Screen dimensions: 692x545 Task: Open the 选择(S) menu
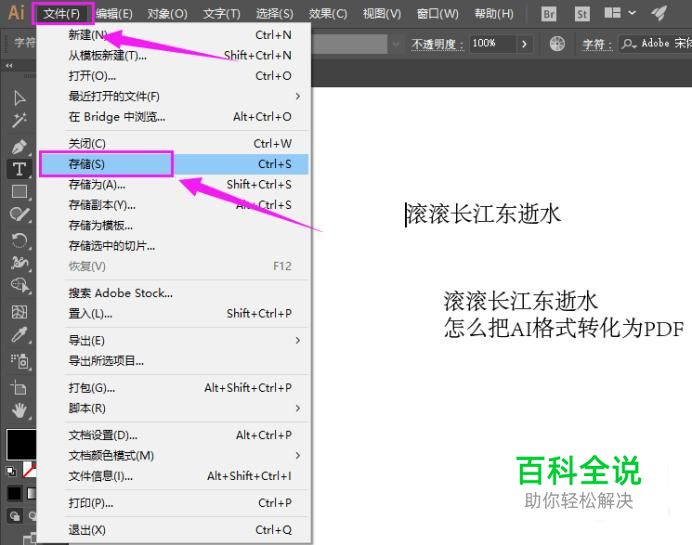(275, 14)
